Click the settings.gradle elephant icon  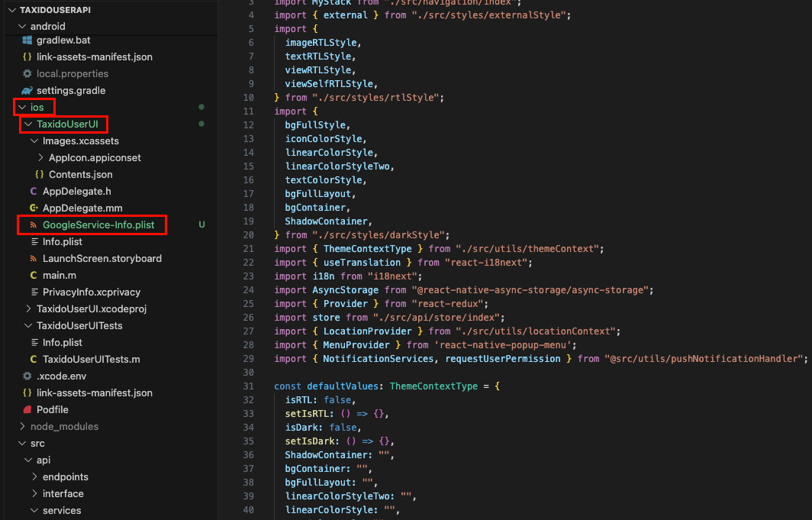(x=27, y=91)
